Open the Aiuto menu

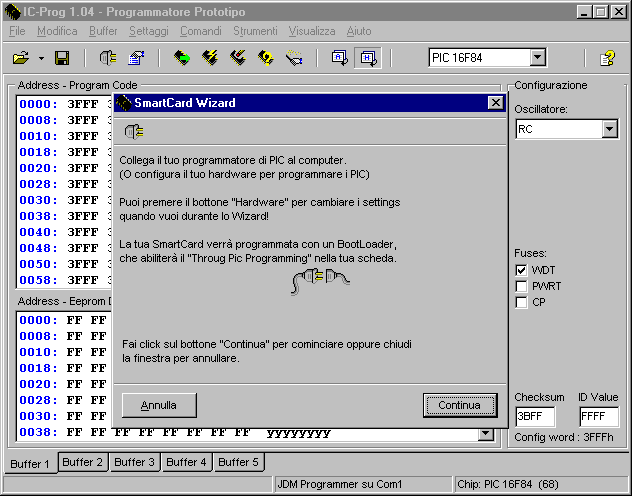click(x=359, y=31)
